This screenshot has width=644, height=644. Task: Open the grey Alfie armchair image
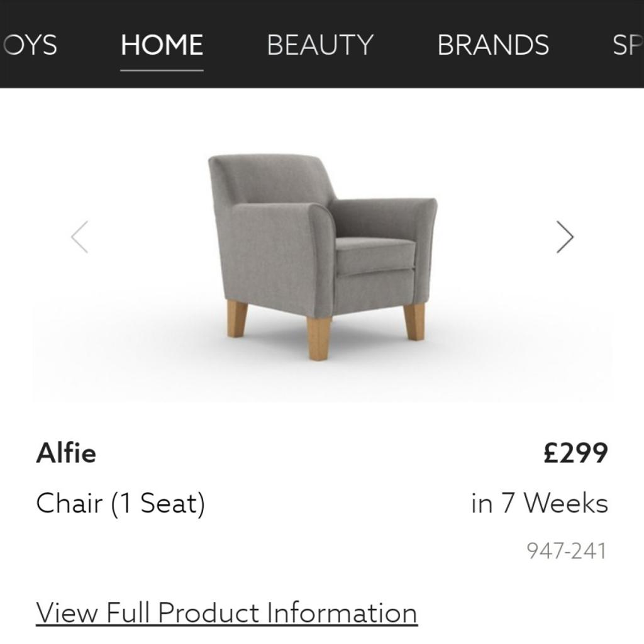322,252
